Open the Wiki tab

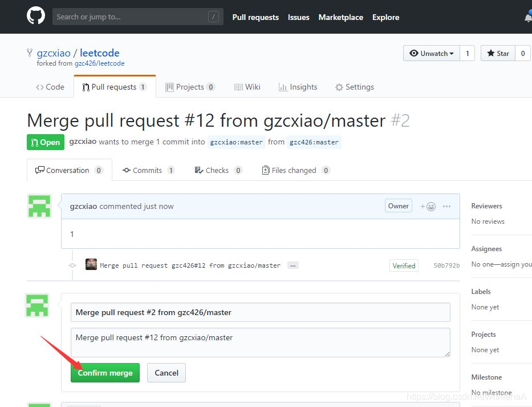pyautogui.click(x=247, y=87)
